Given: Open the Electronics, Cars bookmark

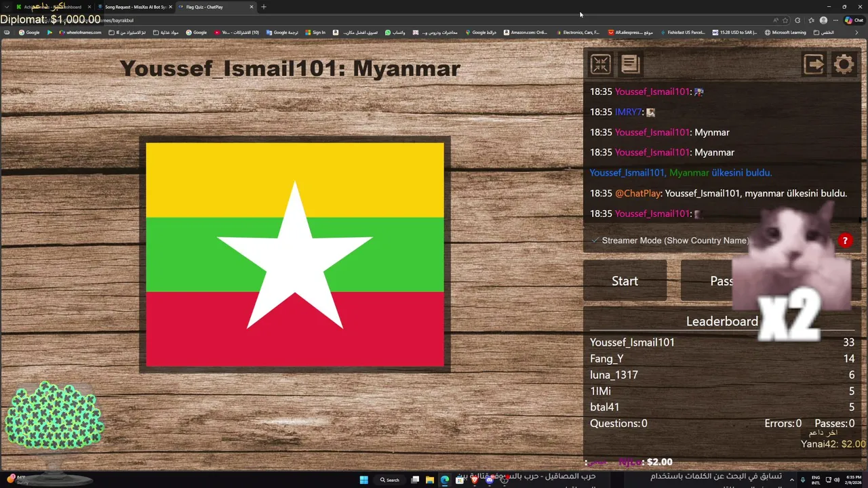Looking at the screenshot, I should click(x=578, y=33).
